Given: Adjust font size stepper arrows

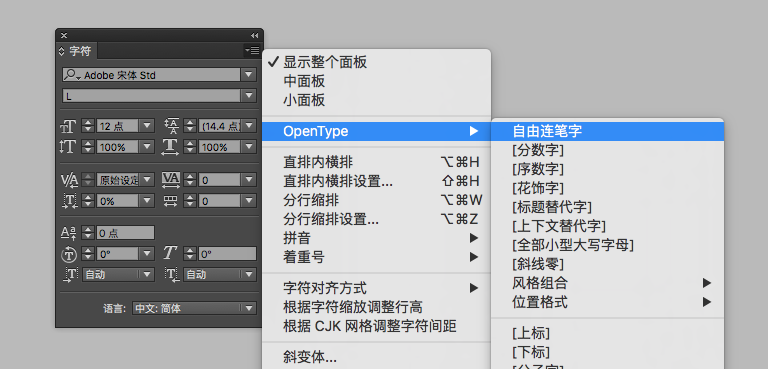Looking at the screenshot, I should pos(88,126).
